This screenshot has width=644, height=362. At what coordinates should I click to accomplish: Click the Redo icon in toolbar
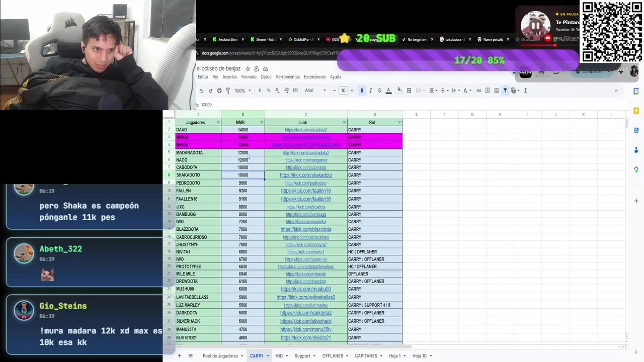coord(210,90)
